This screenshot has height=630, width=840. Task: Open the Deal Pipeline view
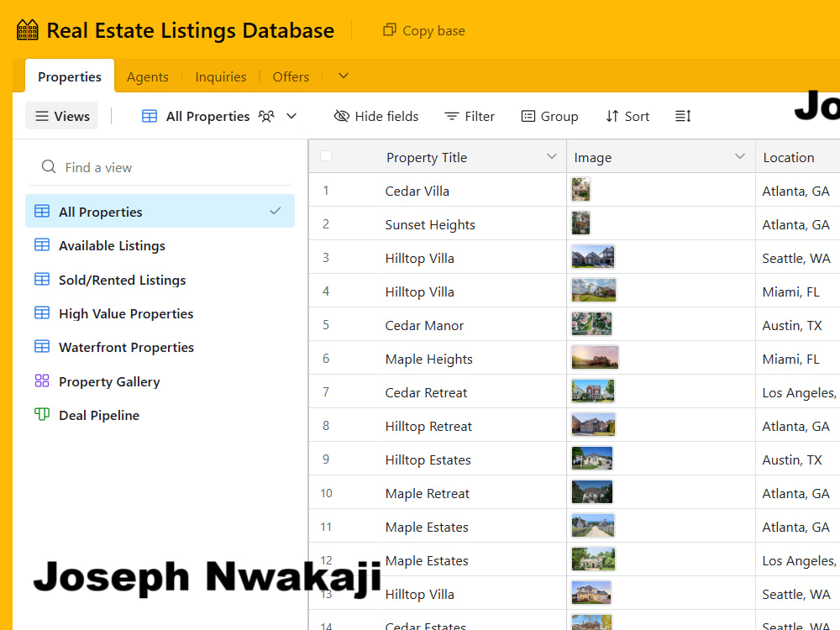coord(160,415)
